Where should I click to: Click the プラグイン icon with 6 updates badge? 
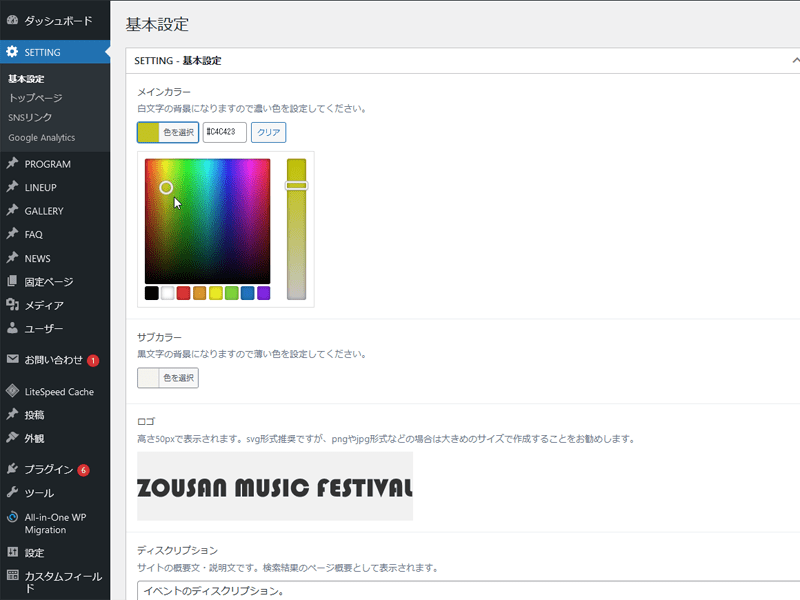click(x=12, y=467)
